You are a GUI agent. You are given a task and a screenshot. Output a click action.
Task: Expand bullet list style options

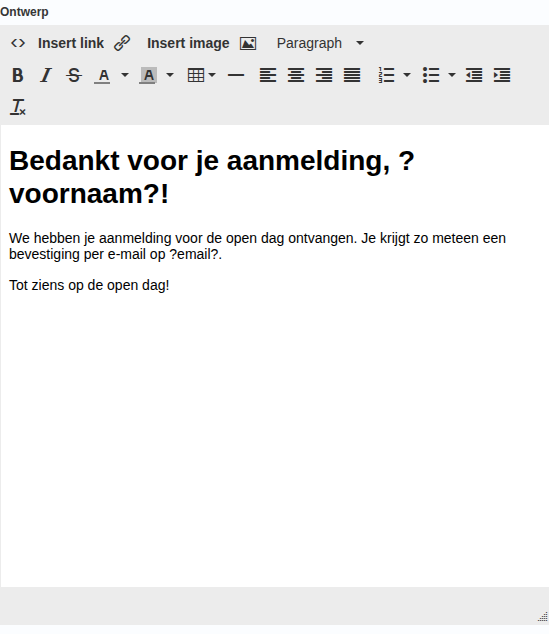[452, 75]
